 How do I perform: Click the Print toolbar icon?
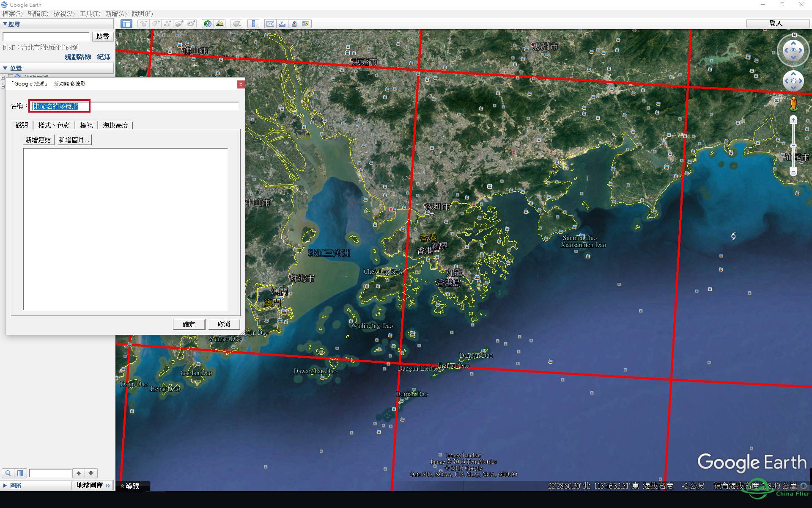point(282,24)
